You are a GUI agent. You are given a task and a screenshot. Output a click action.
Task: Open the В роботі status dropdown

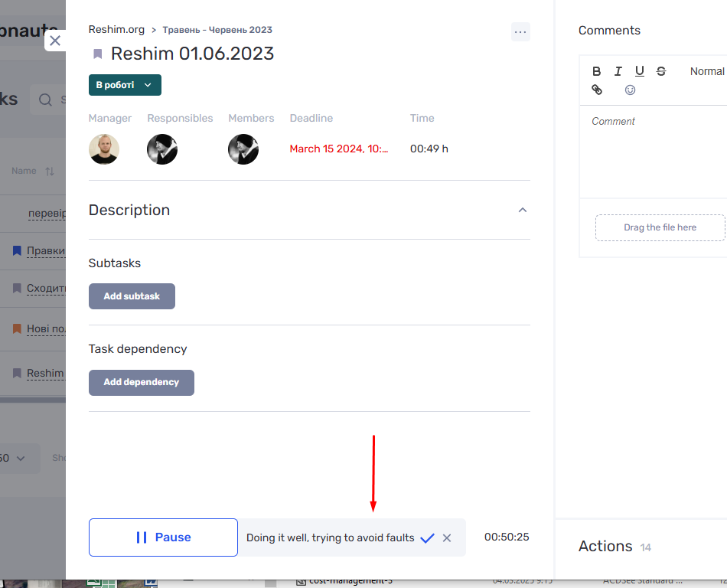tap(125, 85)
